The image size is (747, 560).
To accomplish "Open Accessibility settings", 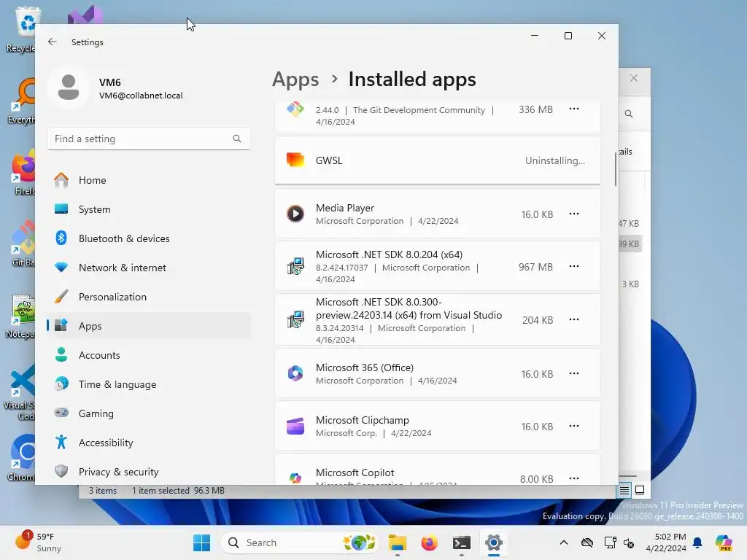I will click(x=149, y=443).
